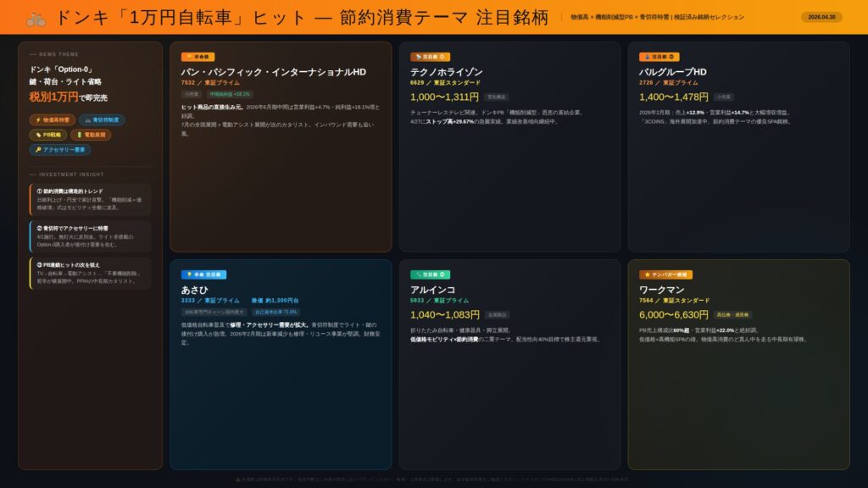Open insight card ③ PB連続ヒットの次を狙え
The image size is (868, 488).
[90, 274]
